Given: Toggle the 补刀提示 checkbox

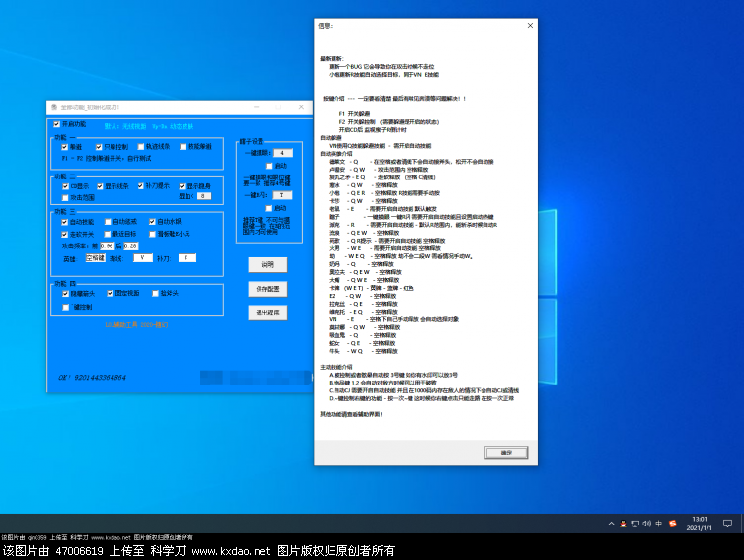Looking at the screenshot, I should click(x=140, y=186).
